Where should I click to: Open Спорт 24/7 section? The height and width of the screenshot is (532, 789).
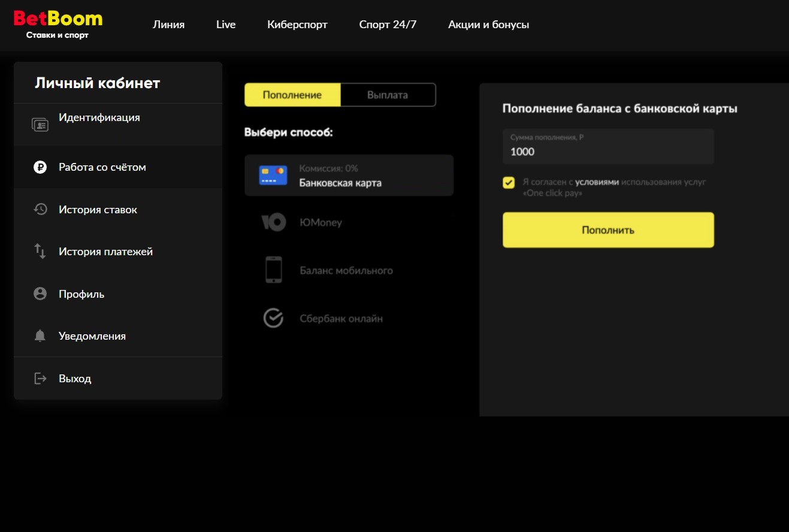coord(388,25)
